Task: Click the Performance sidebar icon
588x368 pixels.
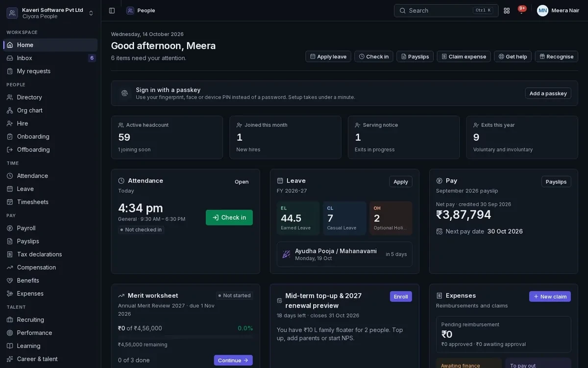Action: 10,333
